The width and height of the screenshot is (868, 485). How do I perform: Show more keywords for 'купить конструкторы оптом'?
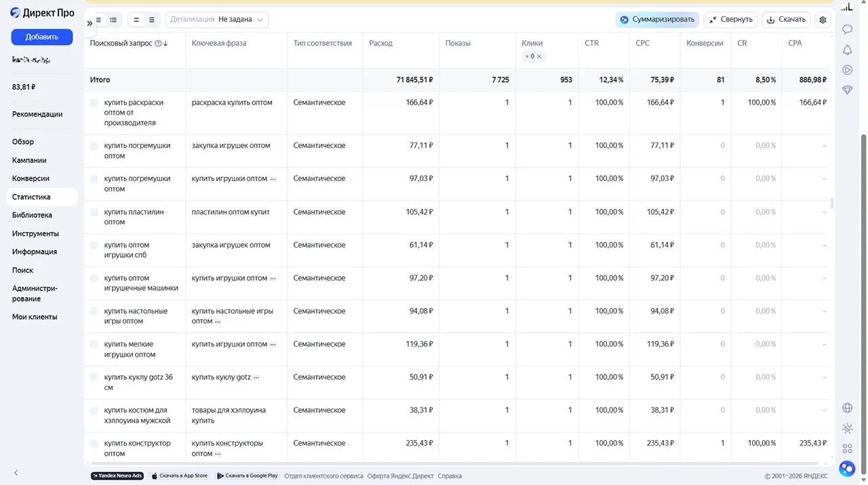point(218,454)
